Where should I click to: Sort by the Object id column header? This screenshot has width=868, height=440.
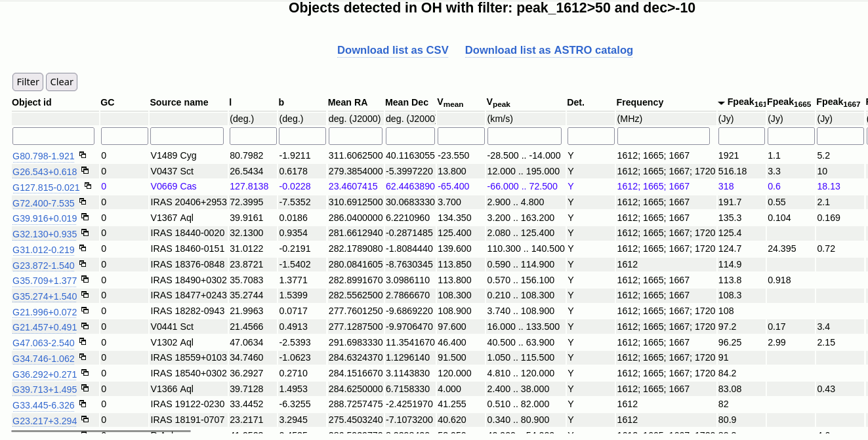tap(31, 102)
